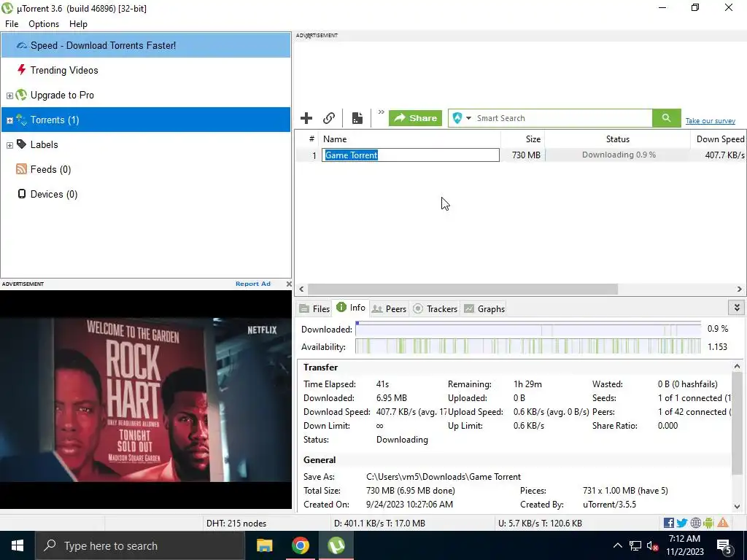Image resolution: width=747 pixels, height=560 pixels.
Task: Click the download speed D: 401.1 KB/s status
Action: tap(379, 524)
